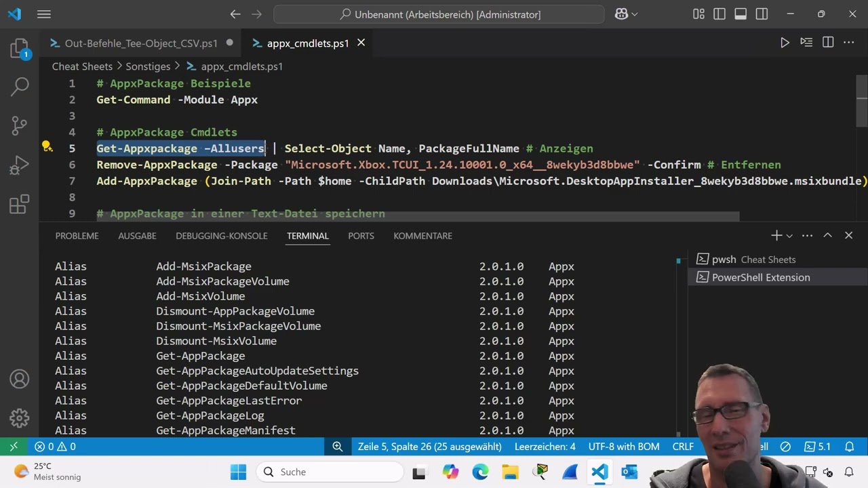
Task: Open the PROBLEME panel tab
Action: (77, 236)
